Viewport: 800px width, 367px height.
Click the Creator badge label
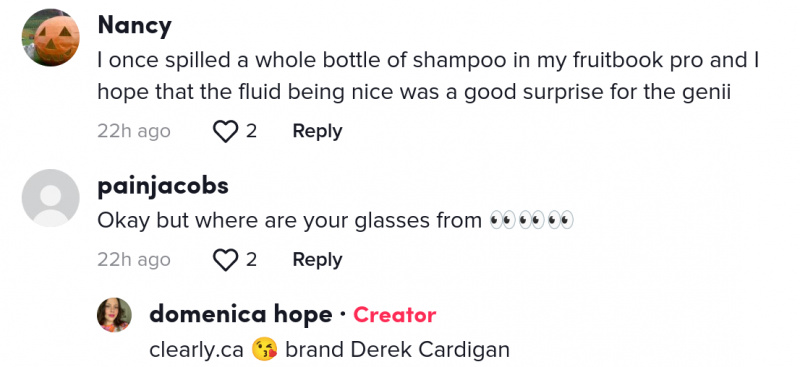click(x=394, y=315)
